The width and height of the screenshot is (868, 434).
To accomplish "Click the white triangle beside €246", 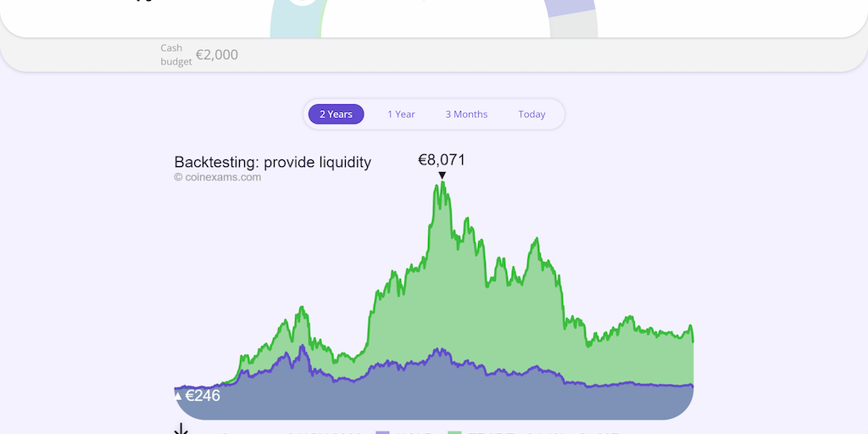I will pos(178,396).
